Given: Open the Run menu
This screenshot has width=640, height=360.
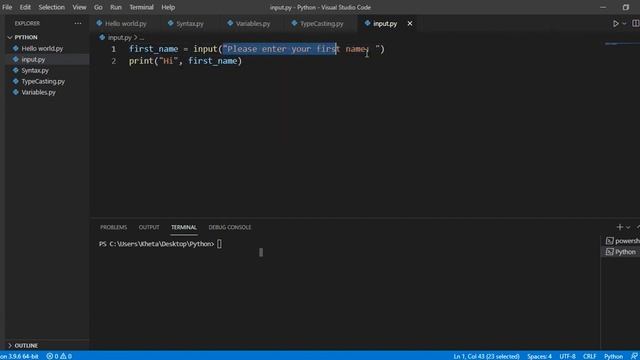Looking at the screenshot, I should coord(116,7).
